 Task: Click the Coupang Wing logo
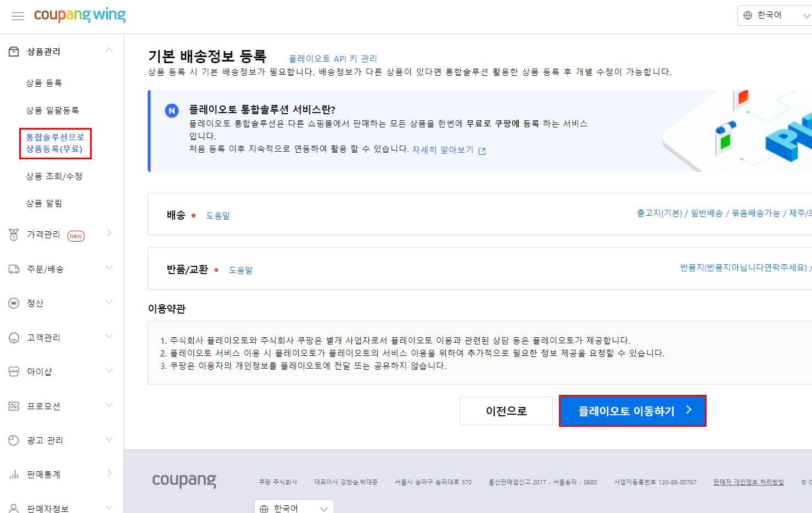click(80, 15)
